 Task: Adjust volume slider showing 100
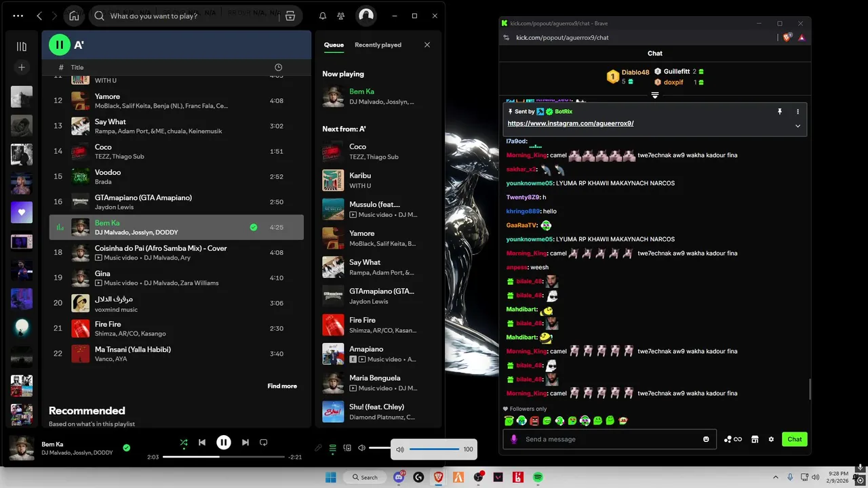pyautogui.click(x=434, y=449)
